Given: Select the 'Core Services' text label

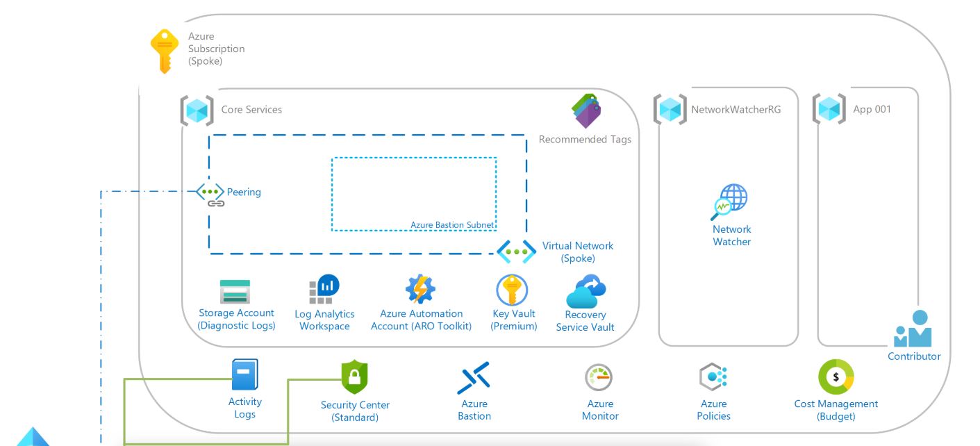Looking at the screenshot, I should pos(251,109).
